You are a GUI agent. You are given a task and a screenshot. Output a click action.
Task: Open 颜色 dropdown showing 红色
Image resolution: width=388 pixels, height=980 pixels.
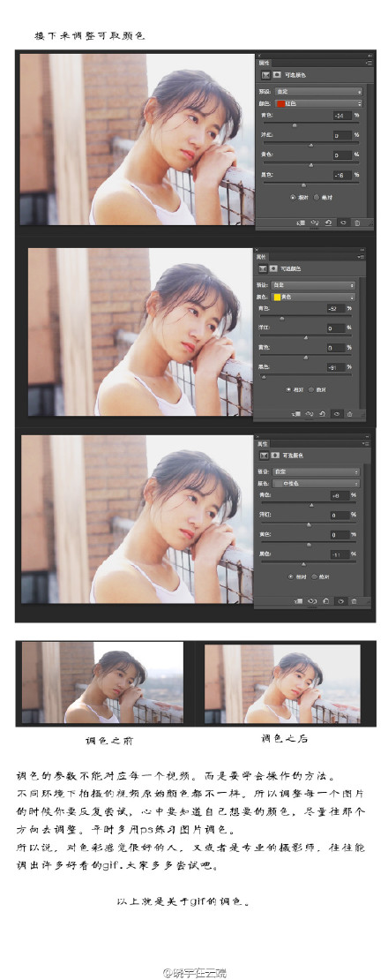tap(319, 104)
